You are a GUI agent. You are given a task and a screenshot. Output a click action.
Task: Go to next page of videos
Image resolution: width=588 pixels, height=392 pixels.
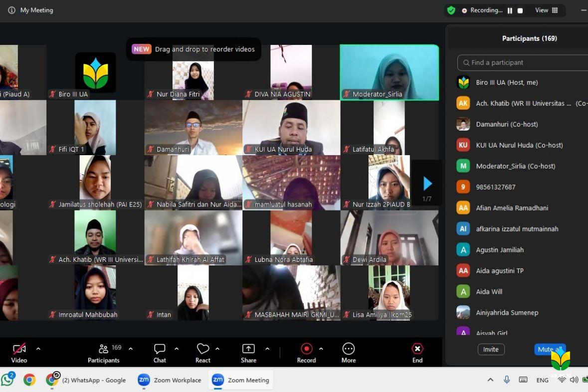(427, 184)
